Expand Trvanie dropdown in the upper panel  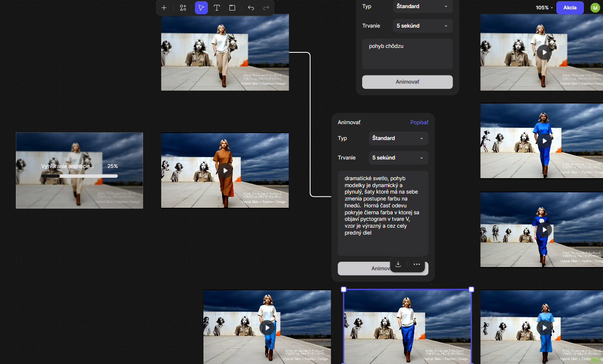pos(422,26)
